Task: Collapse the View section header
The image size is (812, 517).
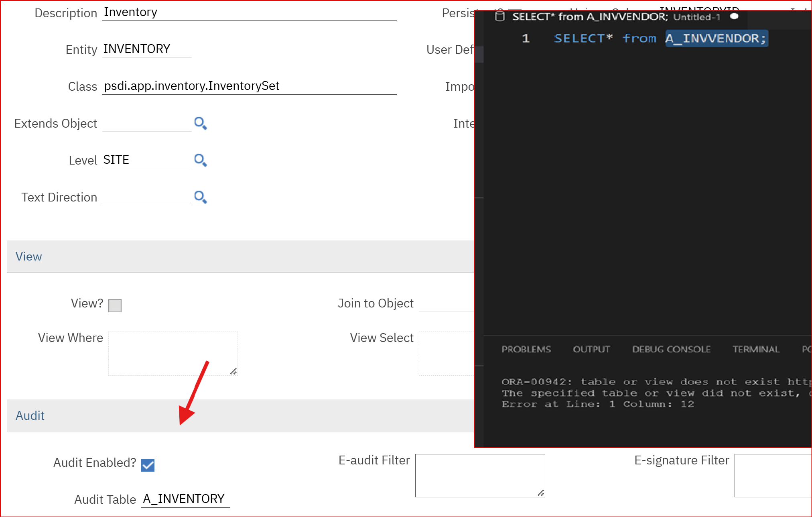Action: tap(28, 257)
